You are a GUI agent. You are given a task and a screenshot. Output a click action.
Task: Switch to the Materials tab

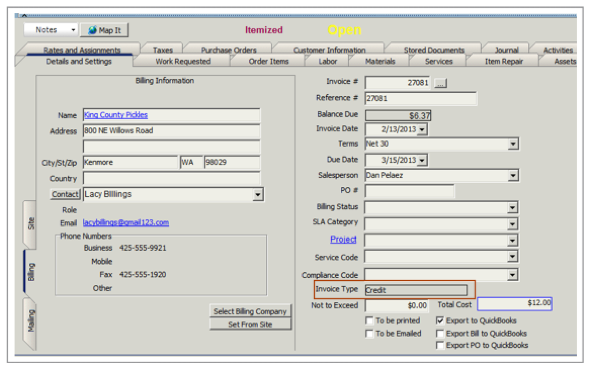coord(380,61)
